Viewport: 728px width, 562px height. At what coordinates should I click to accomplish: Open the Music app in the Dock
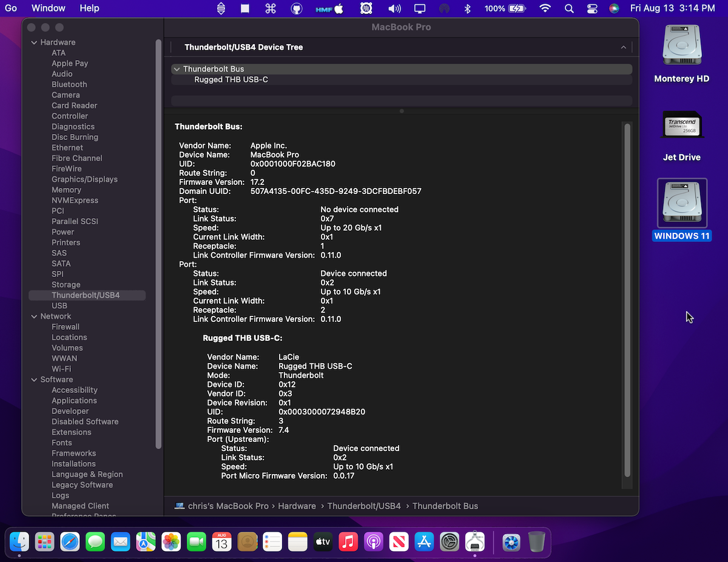[348, 541]
